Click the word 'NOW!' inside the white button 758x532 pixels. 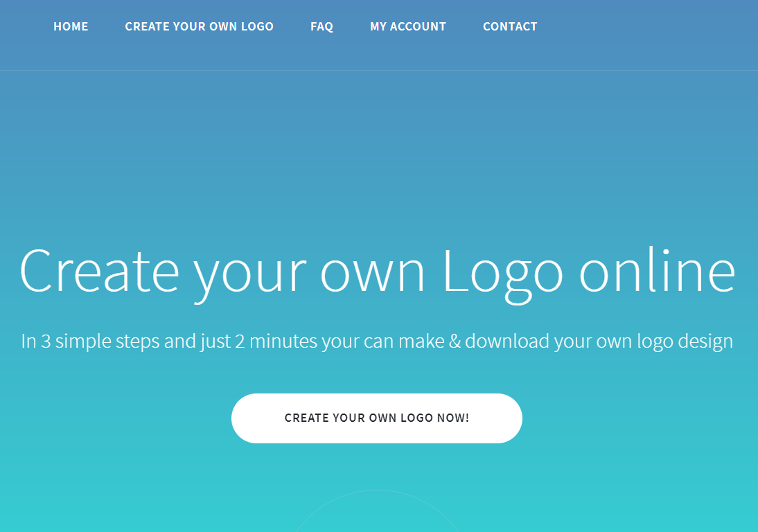point(453,418)
